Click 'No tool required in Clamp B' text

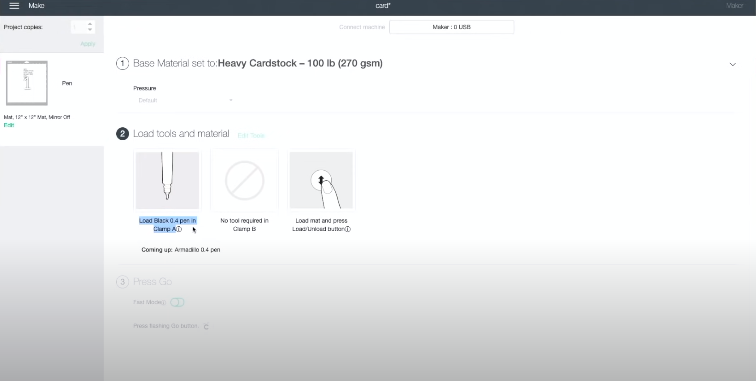244,225
